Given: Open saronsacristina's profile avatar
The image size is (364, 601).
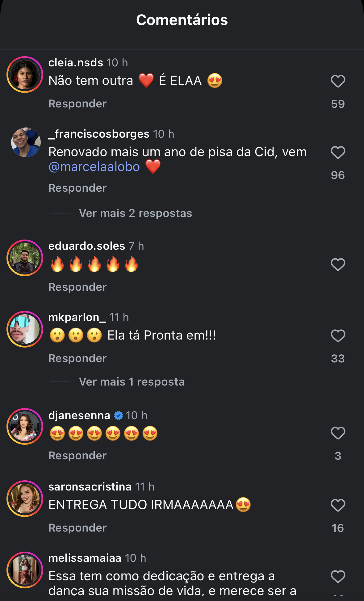Looking at the screenshot, I should point(25,499).
